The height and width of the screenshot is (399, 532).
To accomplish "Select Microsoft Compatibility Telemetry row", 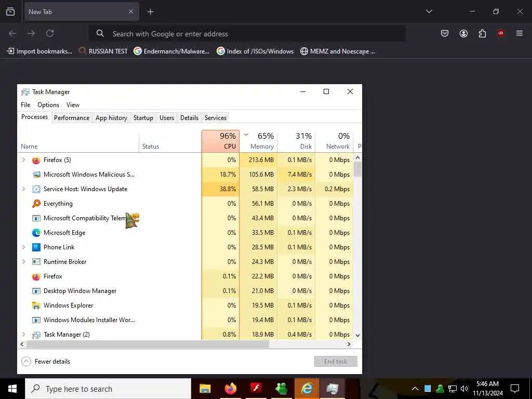I will point(185,218).
